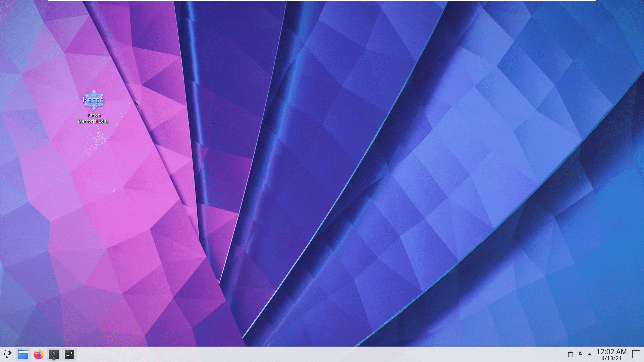Open System Settings from taskbar
The width and height of the screenshot is (644, 362).
(69, 354)
